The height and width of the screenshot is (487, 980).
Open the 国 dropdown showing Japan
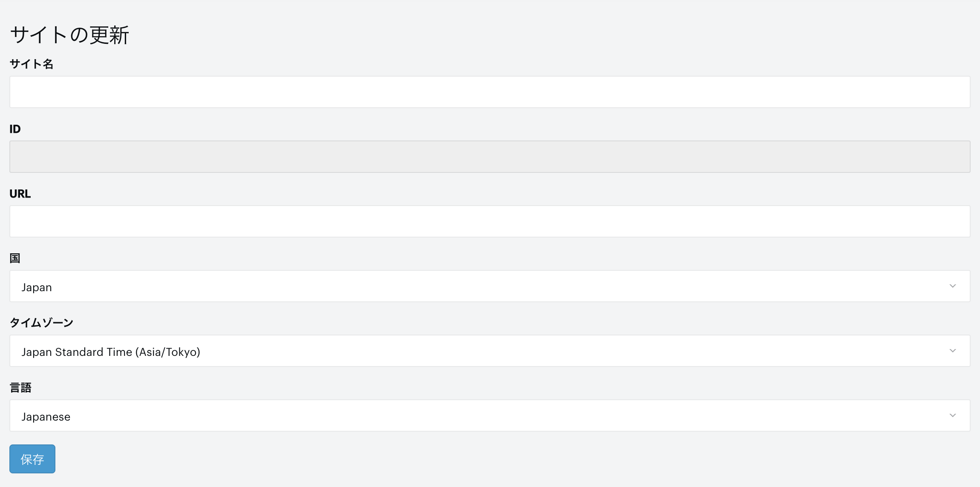490,286
